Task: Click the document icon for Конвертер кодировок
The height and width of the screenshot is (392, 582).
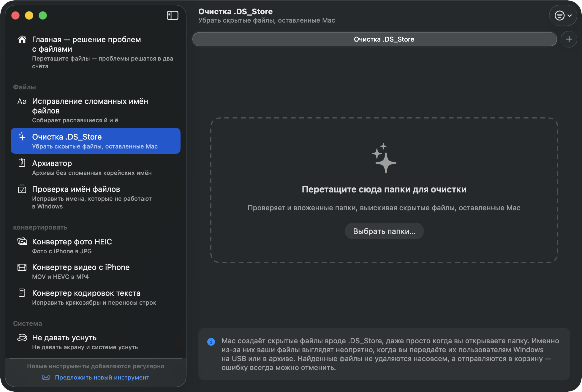Action: click(x=22, y=293)
